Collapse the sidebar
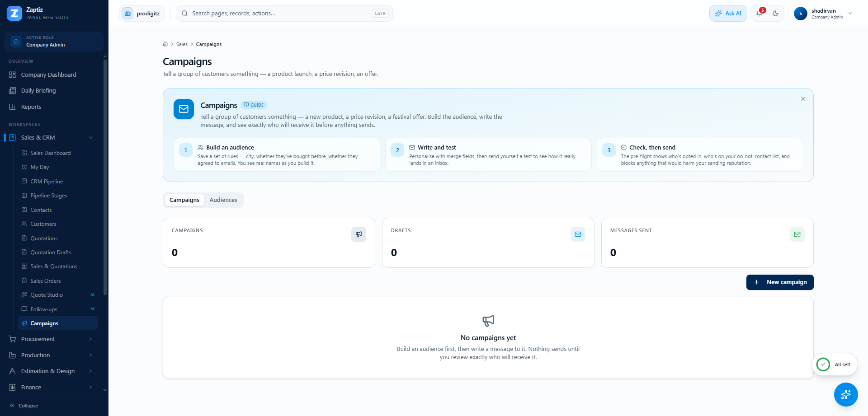Image resolution: width=868 pixels, height=416 pixels. pos(24,406)
